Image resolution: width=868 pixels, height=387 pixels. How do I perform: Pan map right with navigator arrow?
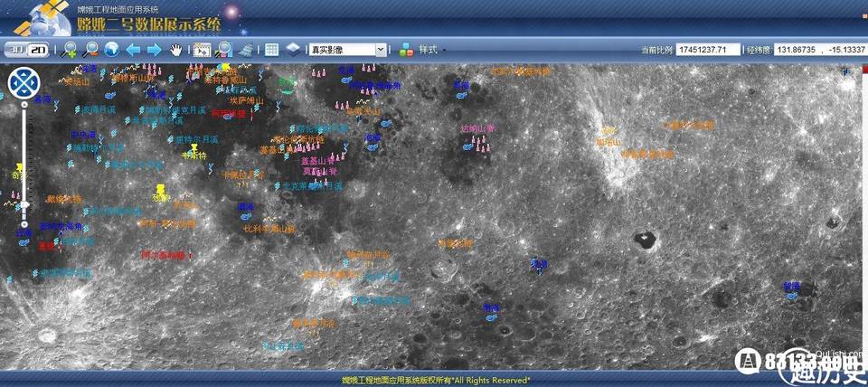[33, 83]
